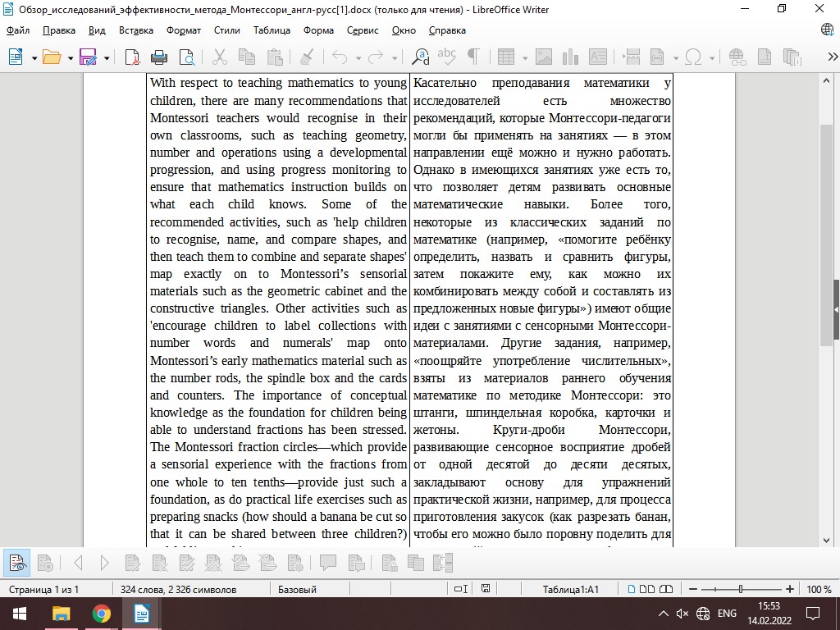Click the Paste clipboard icon
Image resolution: width=840 pixels, height=630 pixels.
click(x=275, y=57)
